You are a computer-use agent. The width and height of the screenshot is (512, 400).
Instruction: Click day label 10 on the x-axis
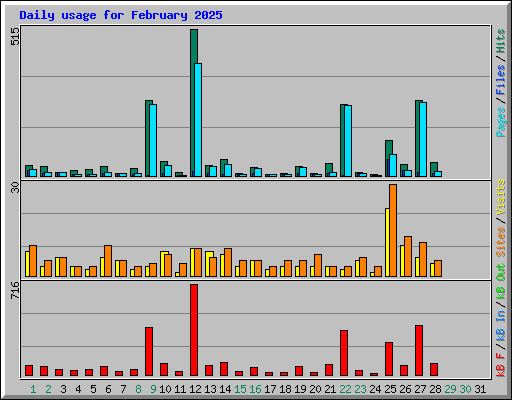pos(165,389)
